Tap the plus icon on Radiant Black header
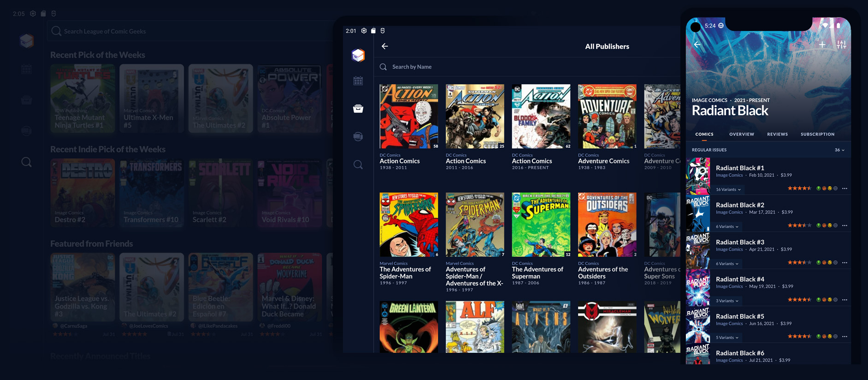Screen dimensions: 868x380 tap(822, 45)
